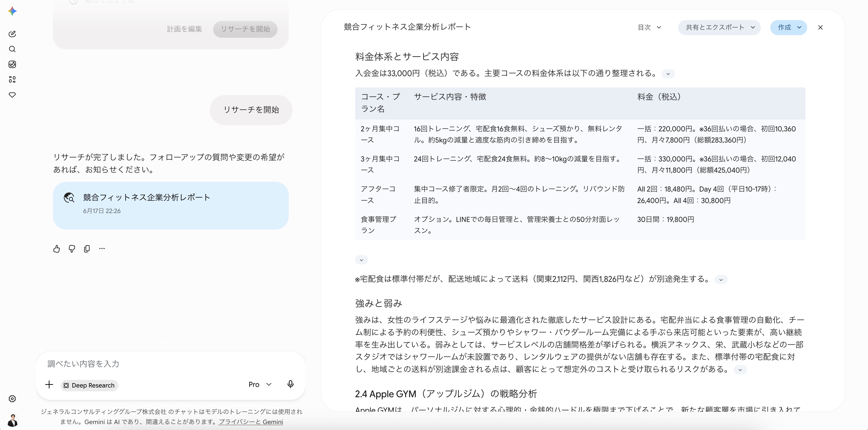Click the report title in panel header
The width and height of the screenshot is (868, 430).
point(407,27)
